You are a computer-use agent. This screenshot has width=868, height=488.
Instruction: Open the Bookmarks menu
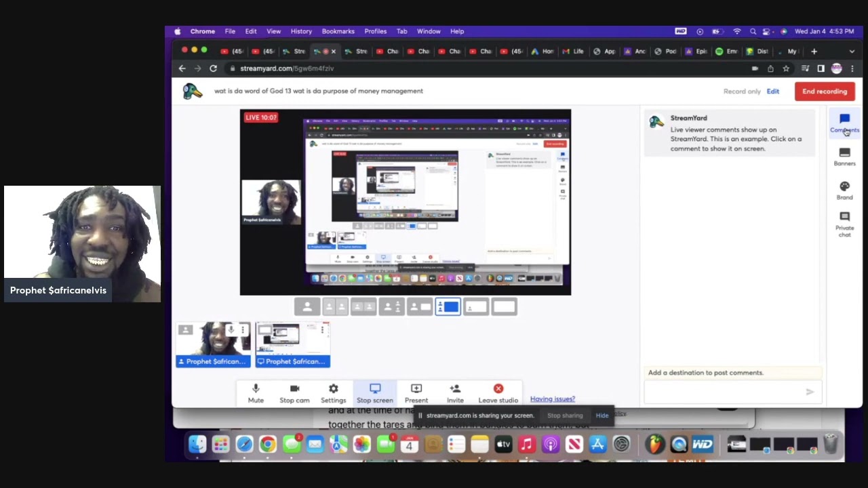(x=338, y=31)
